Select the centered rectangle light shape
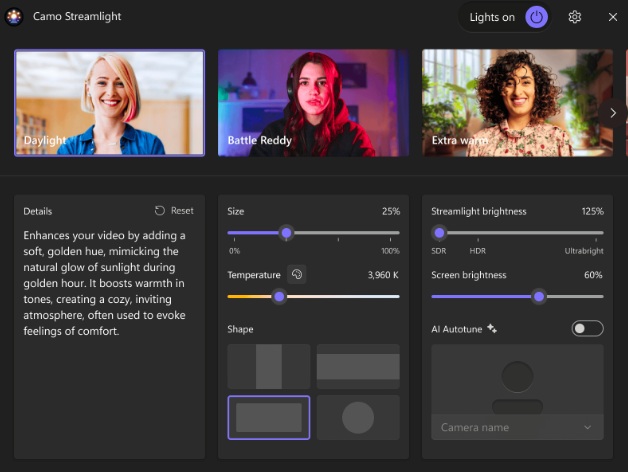 268,417
